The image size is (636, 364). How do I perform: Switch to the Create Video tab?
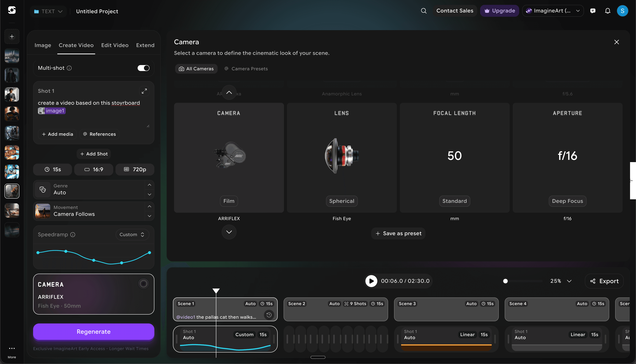pyautogui.click(x=76, y=45)
